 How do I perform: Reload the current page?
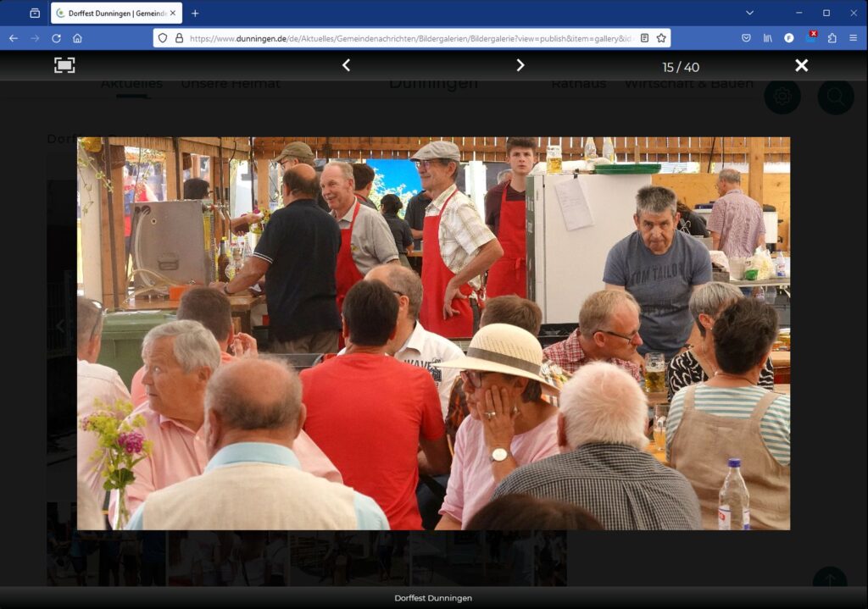(x=56, y=38)
